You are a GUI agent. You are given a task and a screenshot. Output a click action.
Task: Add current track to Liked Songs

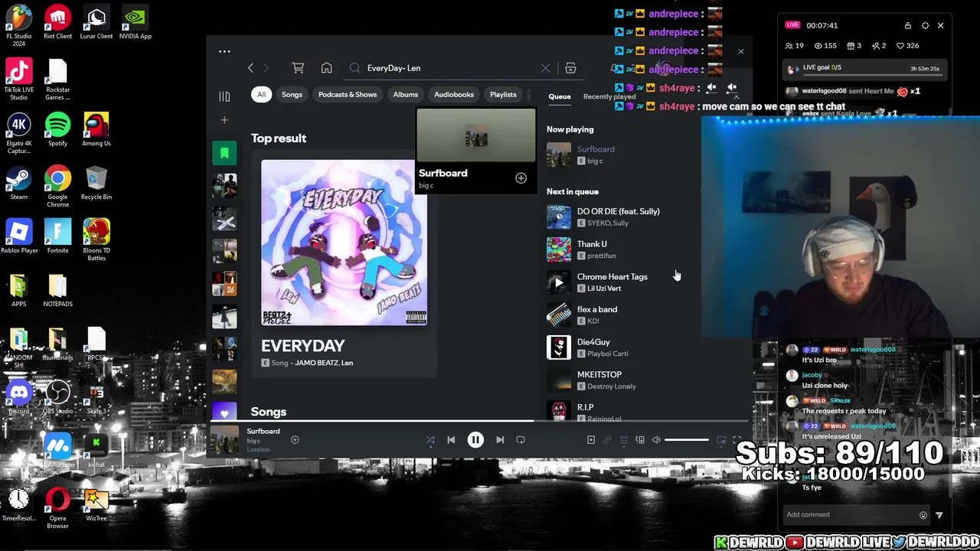[295, 440]
